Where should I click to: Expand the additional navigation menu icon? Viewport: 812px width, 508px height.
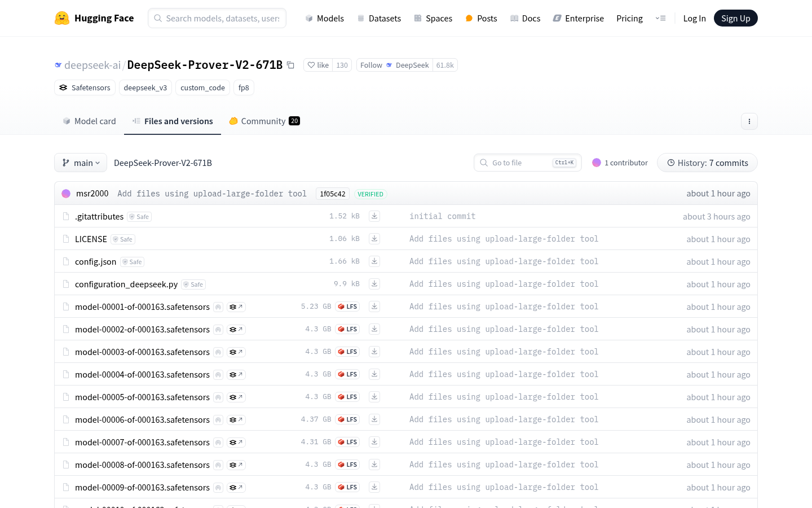660,18
